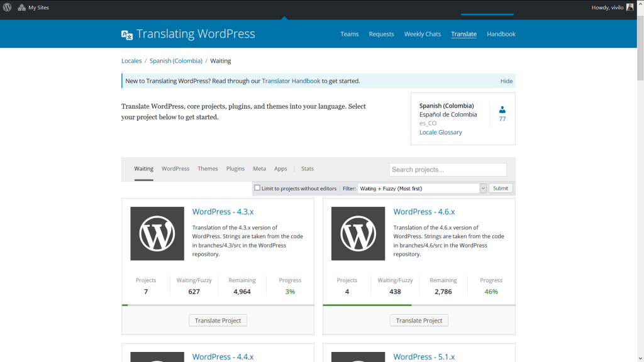
Task: Click the WordPress logo in admin bar
Action: click(7, 8)
